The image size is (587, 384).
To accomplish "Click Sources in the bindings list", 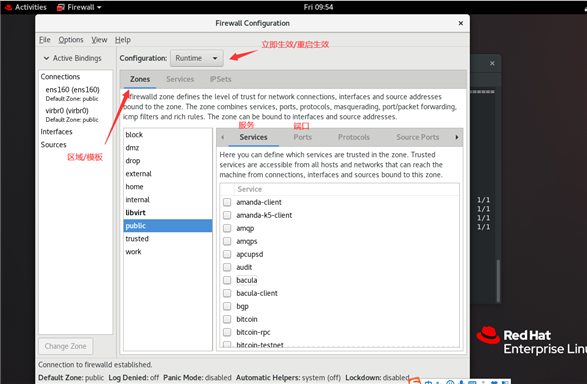I will tap(54, 144).
